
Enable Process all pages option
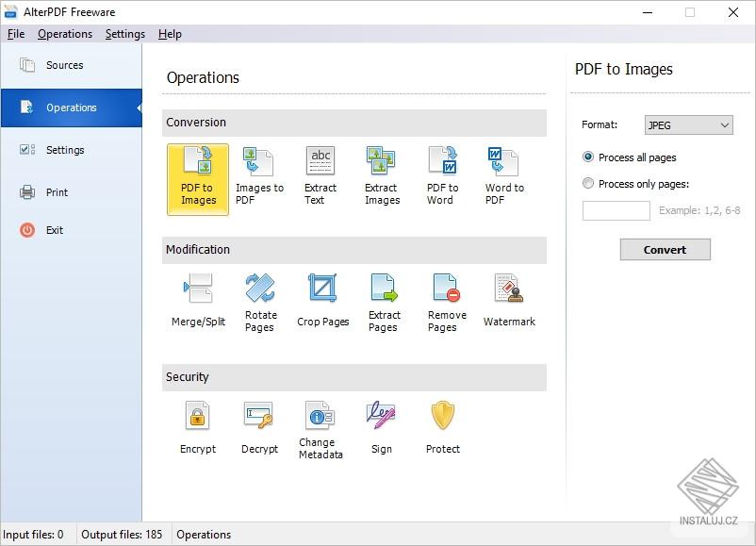[588, 157]
